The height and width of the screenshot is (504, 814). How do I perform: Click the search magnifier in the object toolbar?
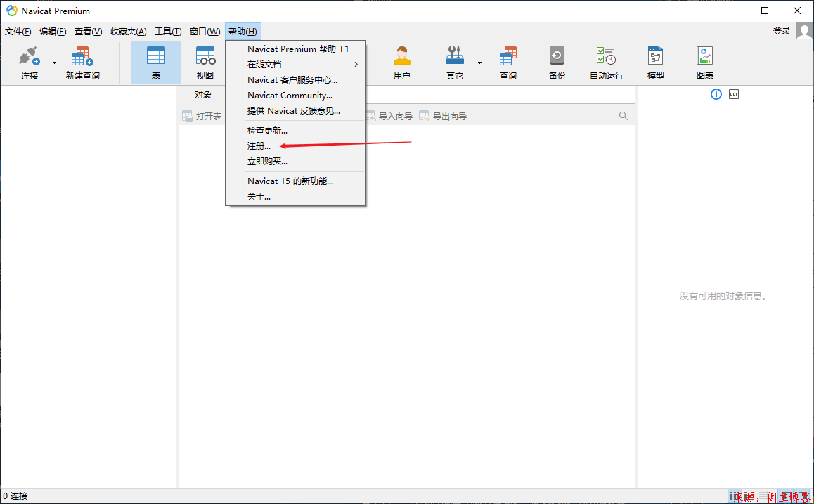click(624, 116)
